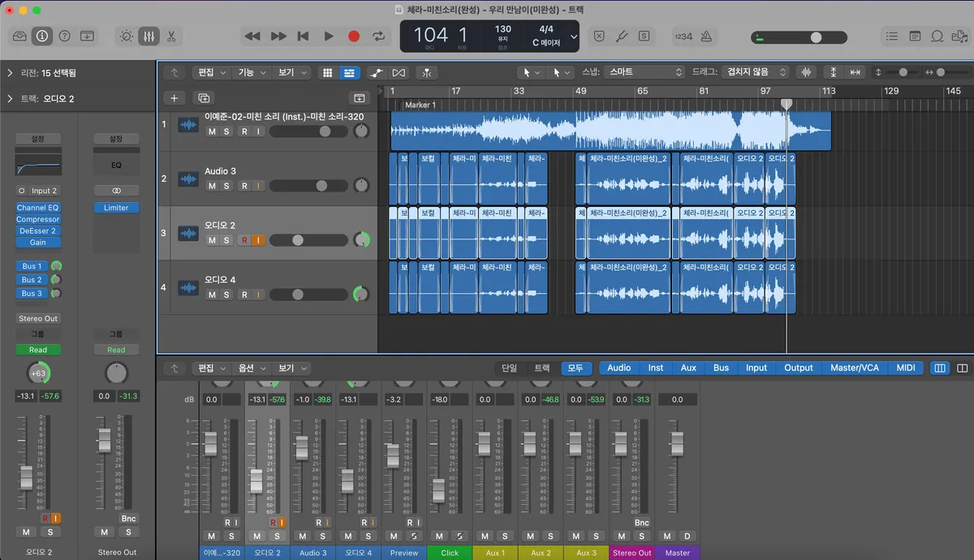Toggle record enable on 오디오 2 track header
This screenshot has height=560, width=974.
pos(244,240)
